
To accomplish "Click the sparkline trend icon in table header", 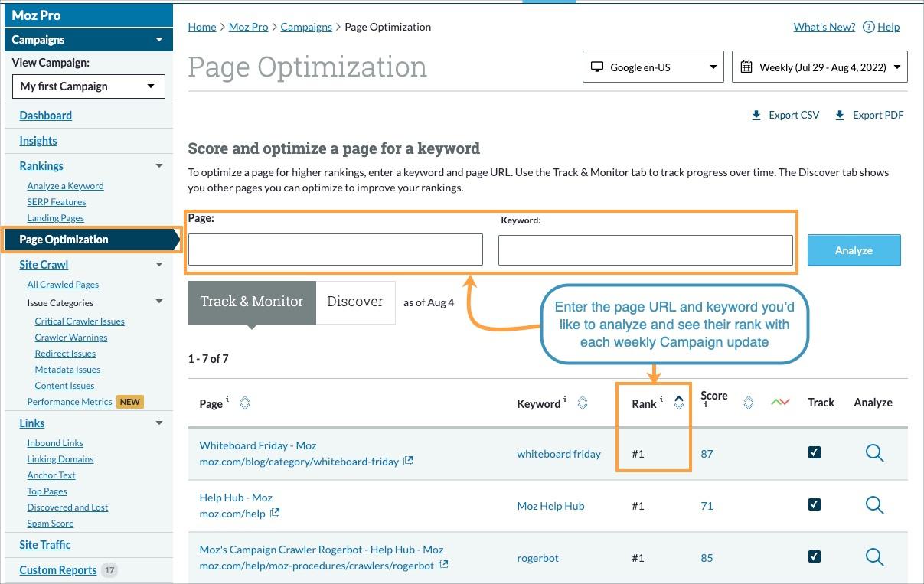I will point(780,401).
